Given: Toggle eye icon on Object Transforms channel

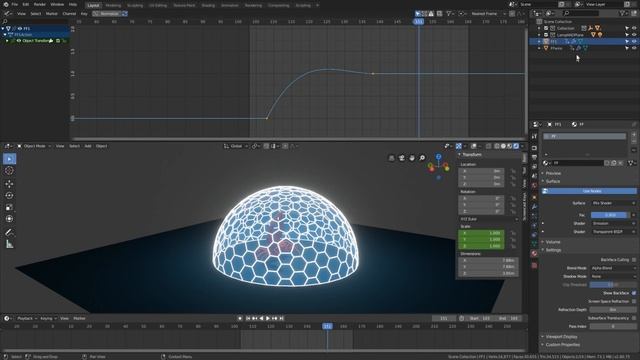Looking at the screenshot, I should 19,41.
